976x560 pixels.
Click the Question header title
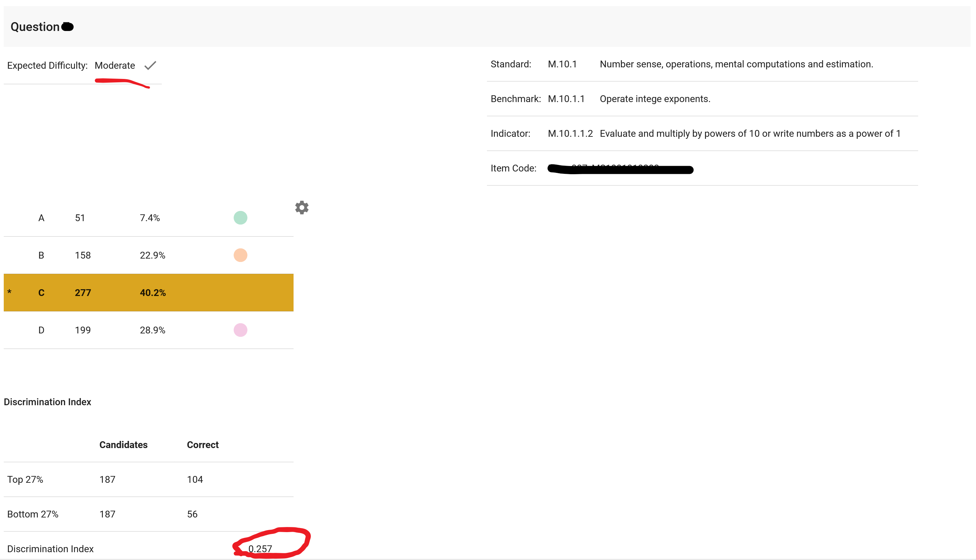[35, 27]
